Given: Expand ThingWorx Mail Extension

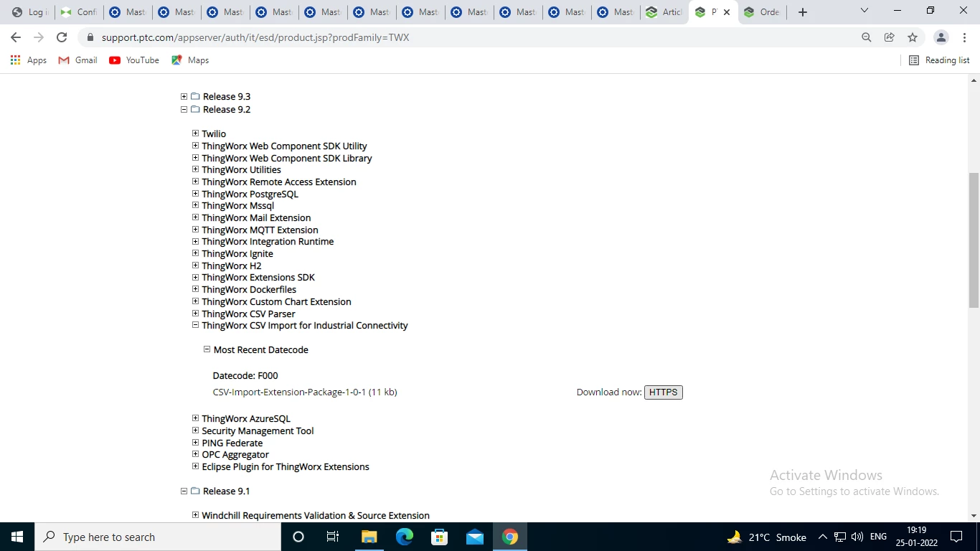Looking at the screenshot, I should point(195,217).
